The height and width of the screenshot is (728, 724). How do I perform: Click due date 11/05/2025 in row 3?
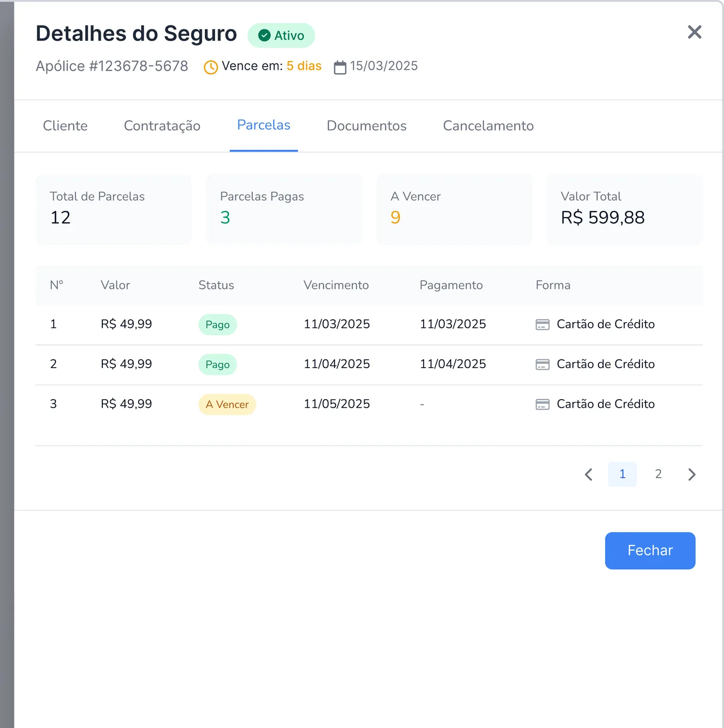337,404
